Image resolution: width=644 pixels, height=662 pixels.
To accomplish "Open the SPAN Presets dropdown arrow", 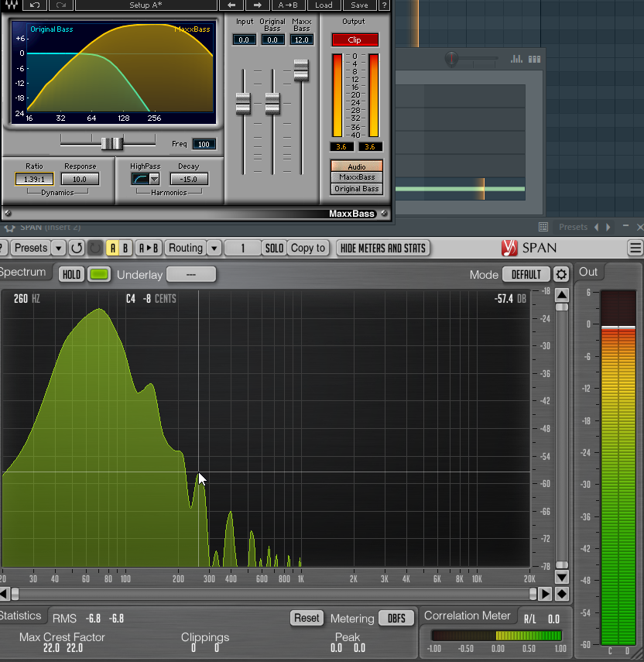I will point(59,248).
